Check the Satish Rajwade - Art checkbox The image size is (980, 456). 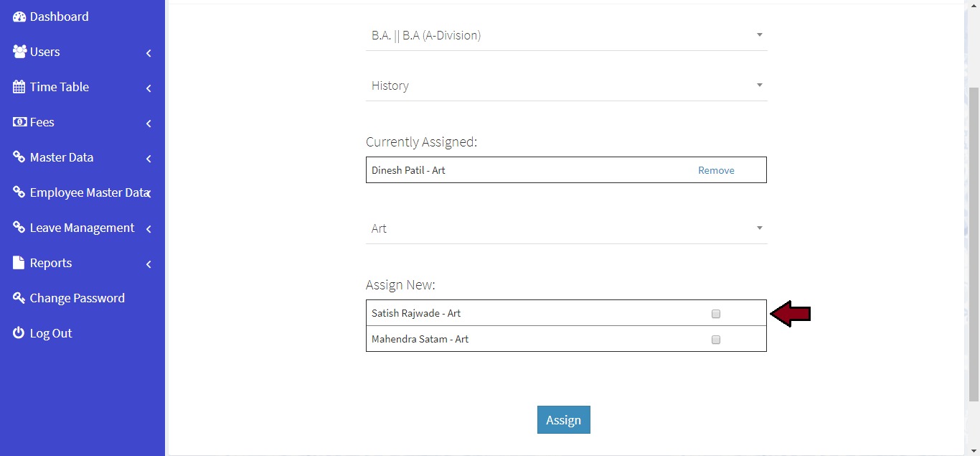(715, 314)
